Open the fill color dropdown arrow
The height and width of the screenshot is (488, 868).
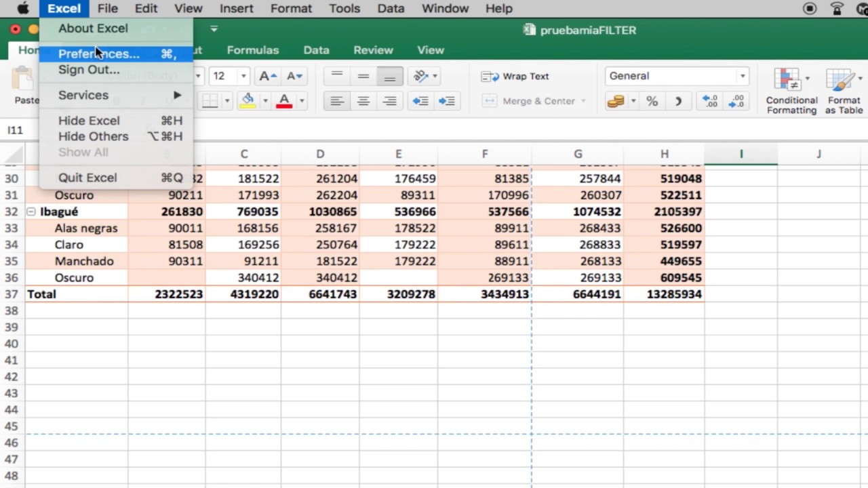pos(265,101)
